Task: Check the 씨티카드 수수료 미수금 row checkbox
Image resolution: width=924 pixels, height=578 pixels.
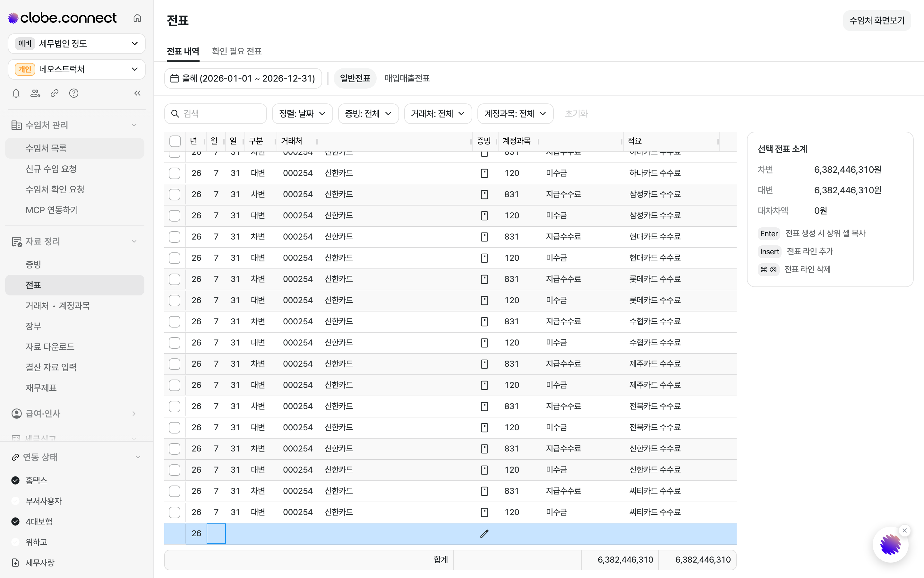Action: click(175, 512)
